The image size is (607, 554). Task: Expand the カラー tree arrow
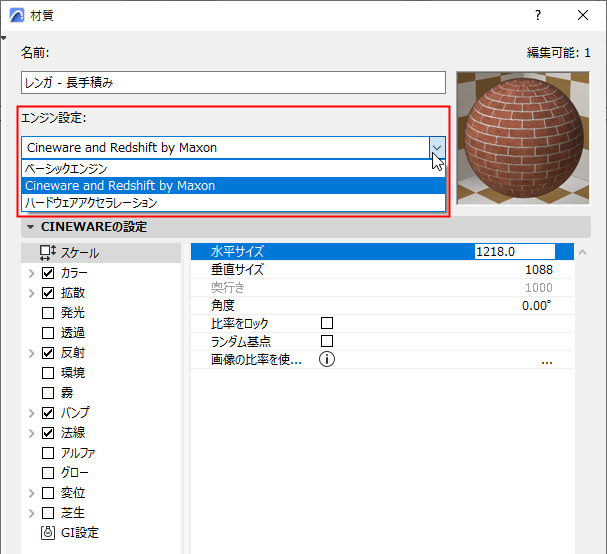32,273
